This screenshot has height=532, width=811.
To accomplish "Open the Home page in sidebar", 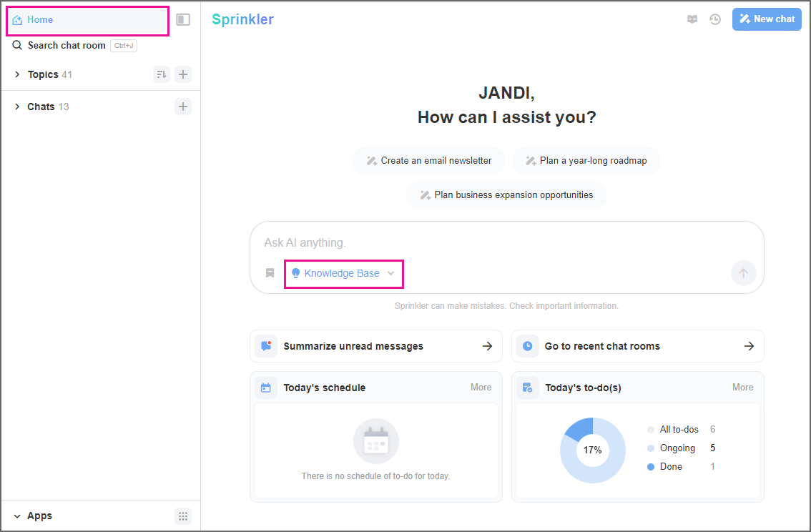I will (87, 20).
